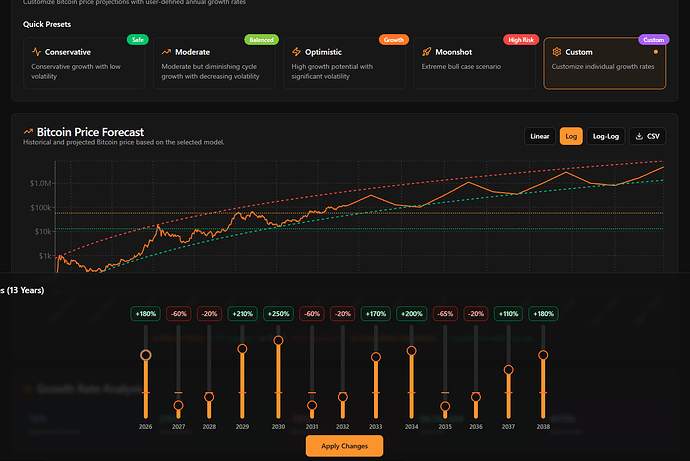Click the Conservative preset pulse icon
The height and width of the screenshot is (461, 690).
coord(37,52)
